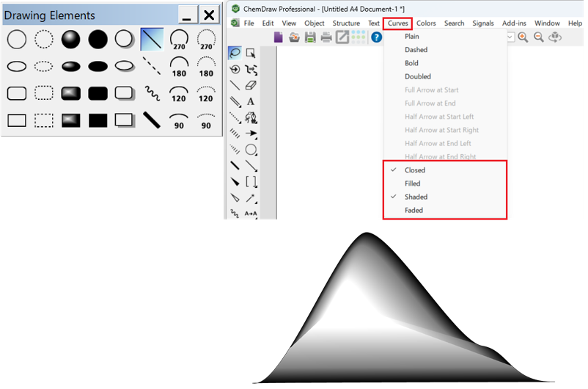Expand the circle shape tool flyout
The height and width of the screenshot is (389, 588).
251,150
